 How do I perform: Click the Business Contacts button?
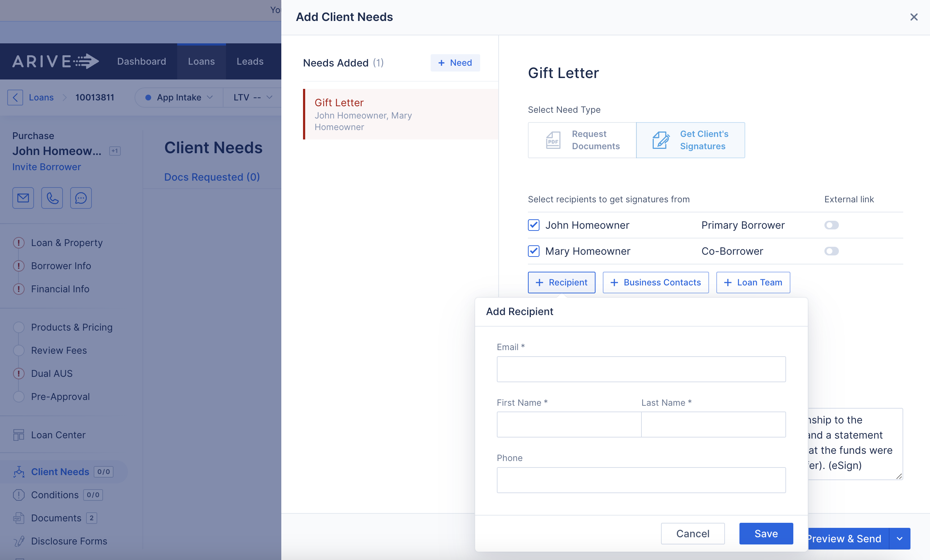pyautogui.click(x=656, y=283)
